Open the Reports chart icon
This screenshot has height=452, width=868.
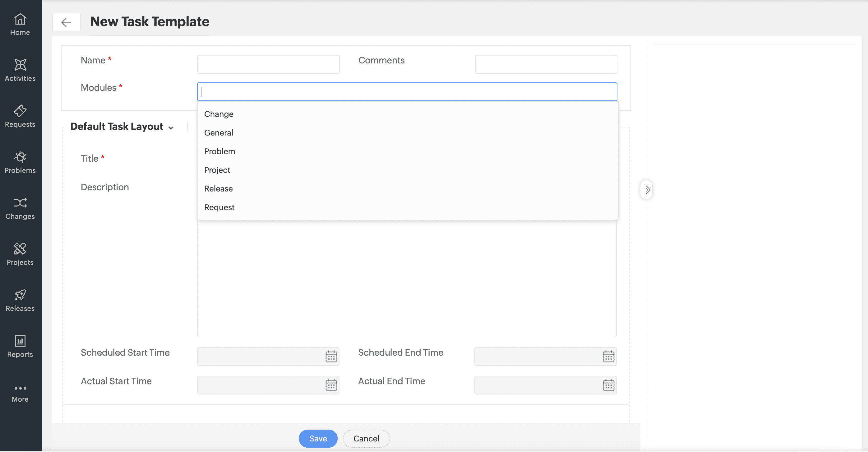pos(20,346)
